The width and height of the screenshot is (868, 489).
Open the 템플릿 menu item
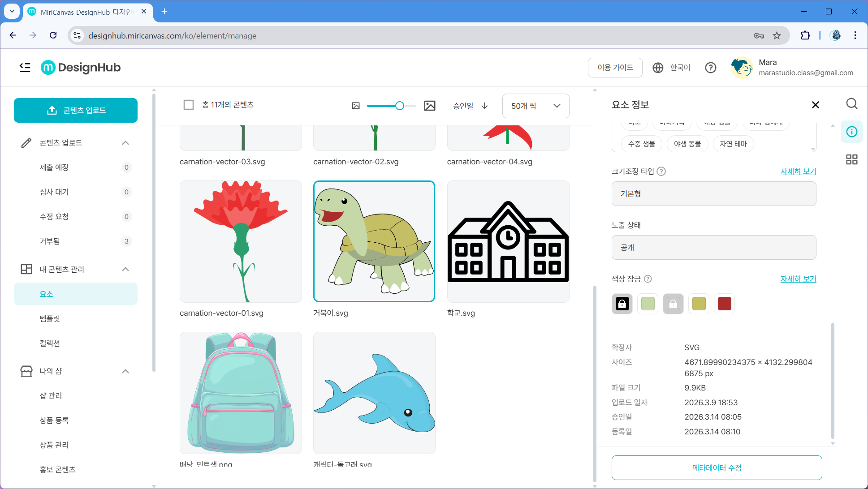[50, 318]
